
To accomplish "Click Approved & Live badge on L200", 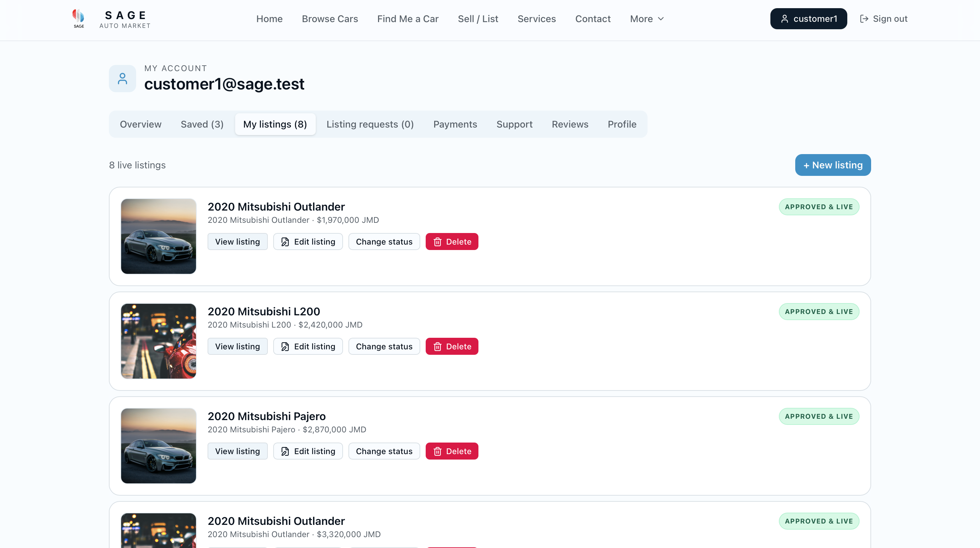I will coord(819,312).
